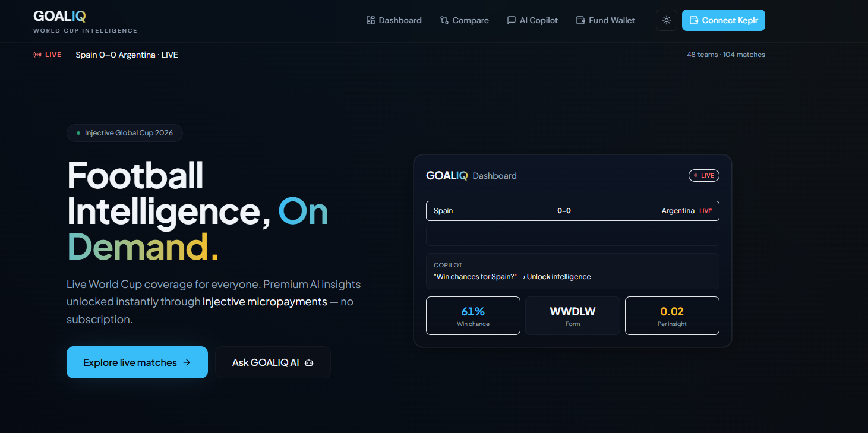Click the AI Copilot chat bubble icon
Image resolution: width=868 pixels, height=433 pixels.
(x=512, y=20)
